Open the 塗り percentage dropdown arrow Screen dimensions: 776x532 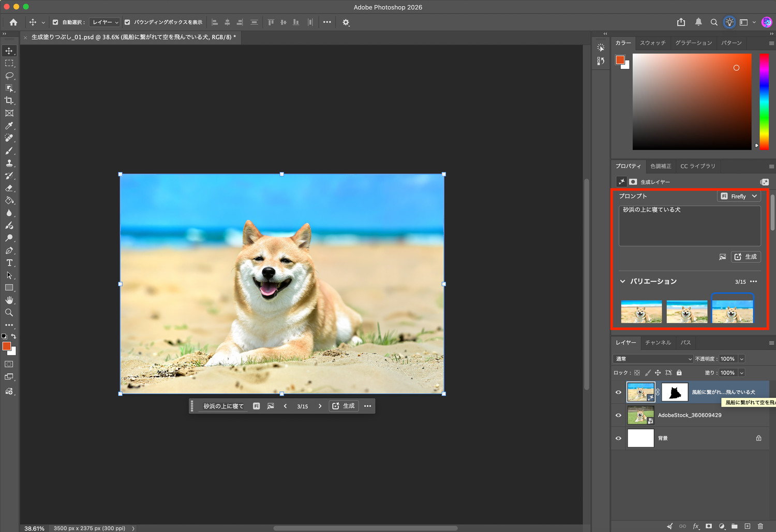741,373
